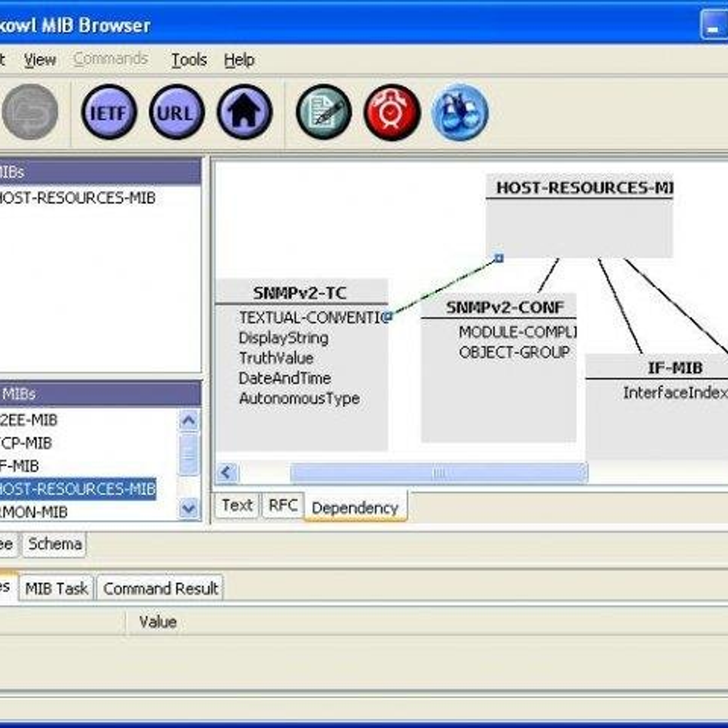Click AutonomousType in SNMPv2-TC node
This screenshot has height=728, width=728.
pos(299,398)
